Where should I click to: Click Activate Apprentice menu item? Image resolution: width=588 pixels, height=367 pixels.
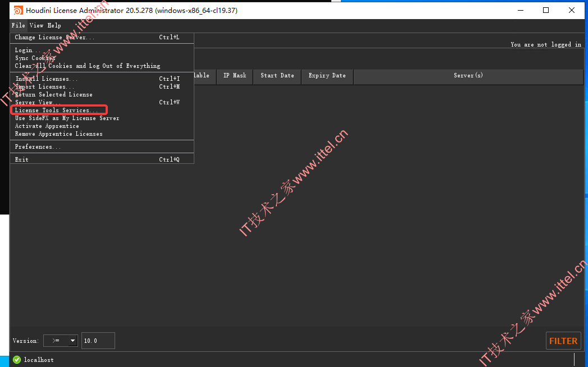pyautogui.click(x=102, y=126)
